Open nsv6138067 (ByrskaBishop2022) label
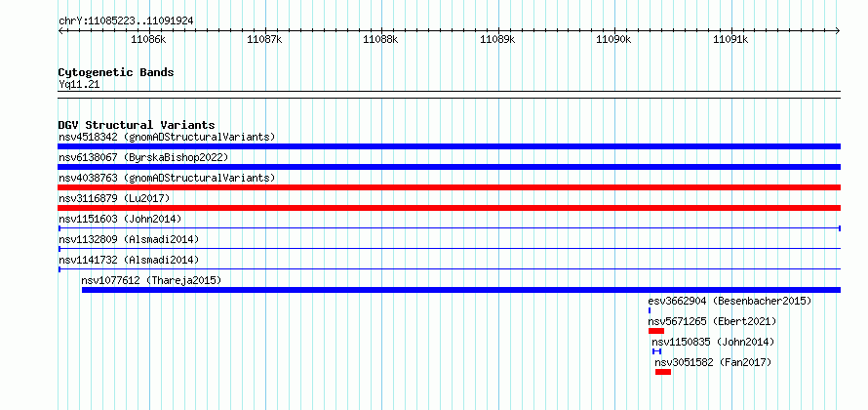This screenshot has width=868, height=410. [143, 157]
